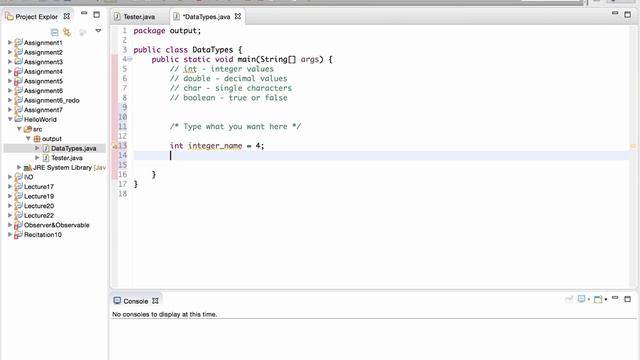This screenshot has height=360, width=640.
Task: Expand the Assignment7 project
Action: (x=10, y=110)
